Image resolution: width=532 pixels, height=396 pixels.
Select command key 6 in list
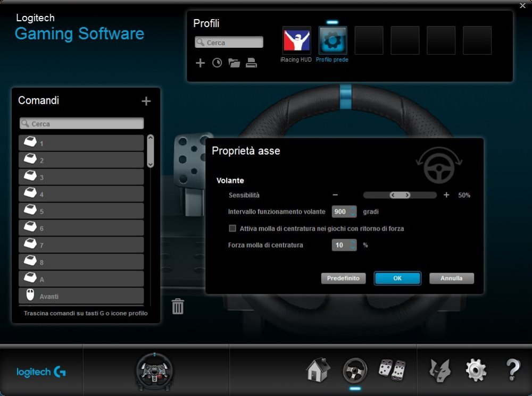tap(81, 228)
